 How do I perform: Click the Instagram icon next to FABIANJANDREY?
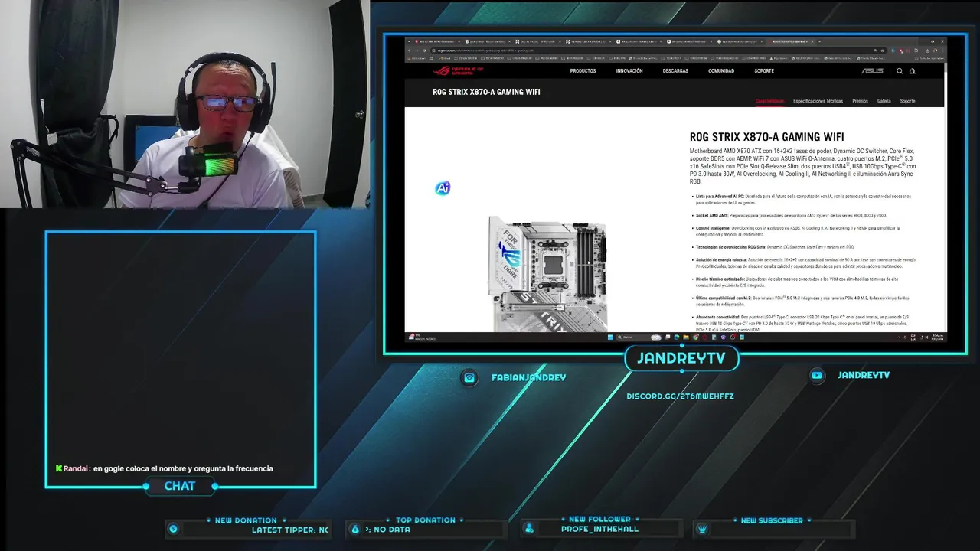pos(469,377)
